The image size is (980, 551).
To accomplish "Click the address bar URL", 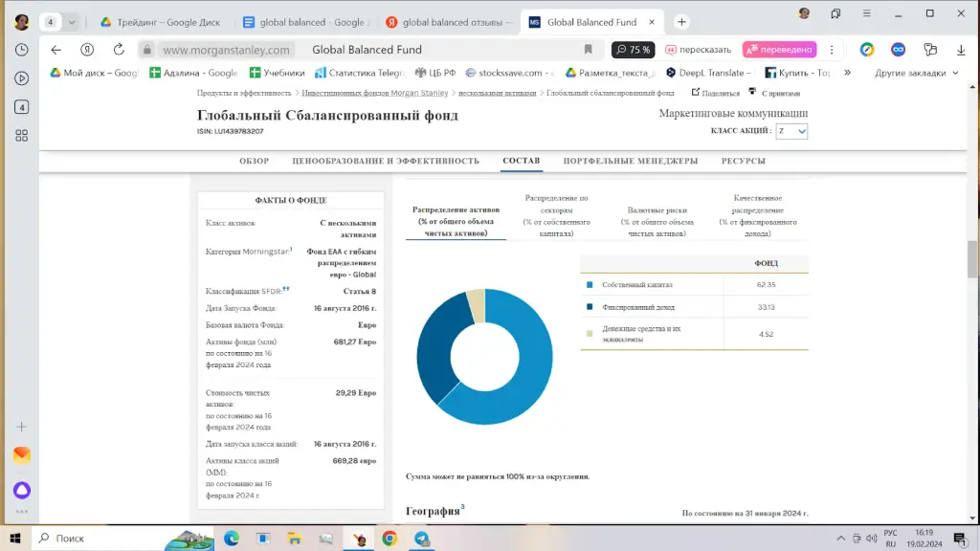I will (226, 50).
